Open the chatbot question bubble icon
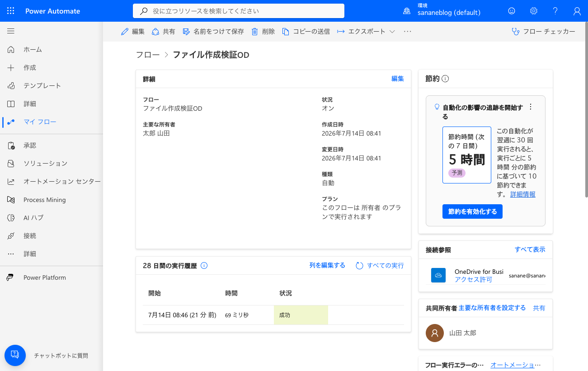Viewport: 588px width, 371px height. coord(15,356)
